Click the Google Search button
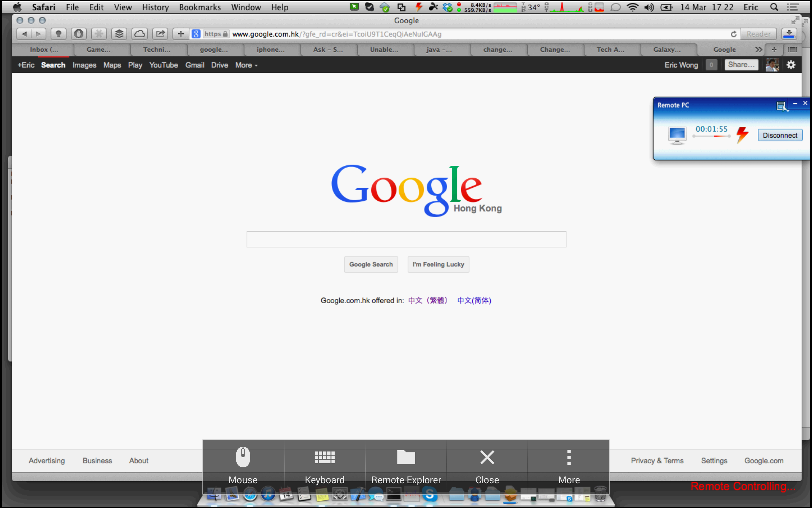The image size is (812, 508). click(371, 264)
